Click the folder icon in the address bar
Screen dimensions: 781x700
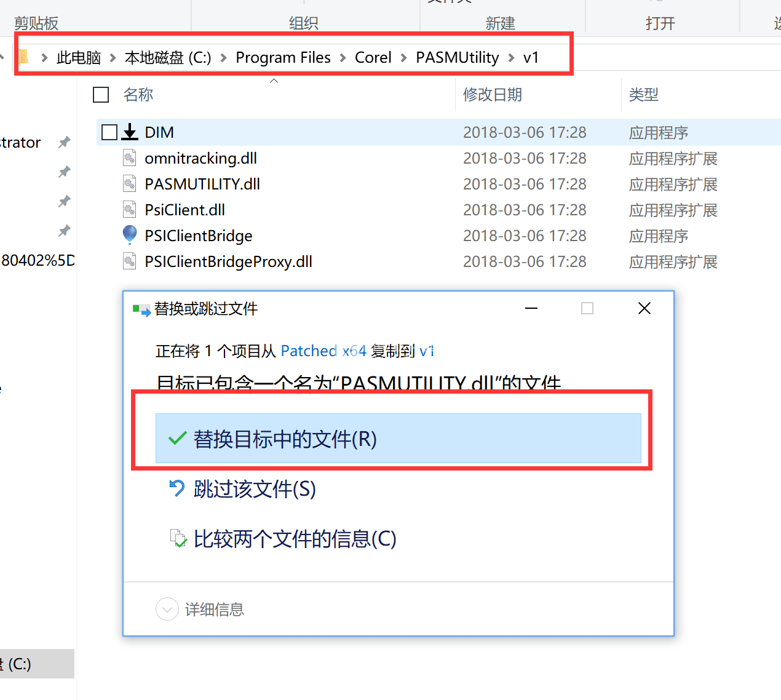pyautogui.click(x=23, y=57)
